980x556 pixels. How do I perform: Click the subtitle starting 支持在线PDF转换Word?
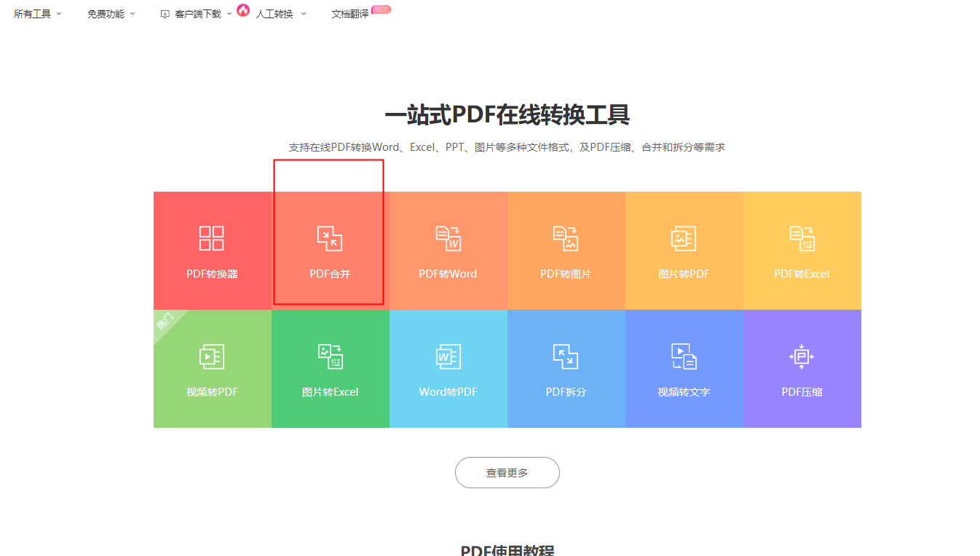(x=507, y=147)
